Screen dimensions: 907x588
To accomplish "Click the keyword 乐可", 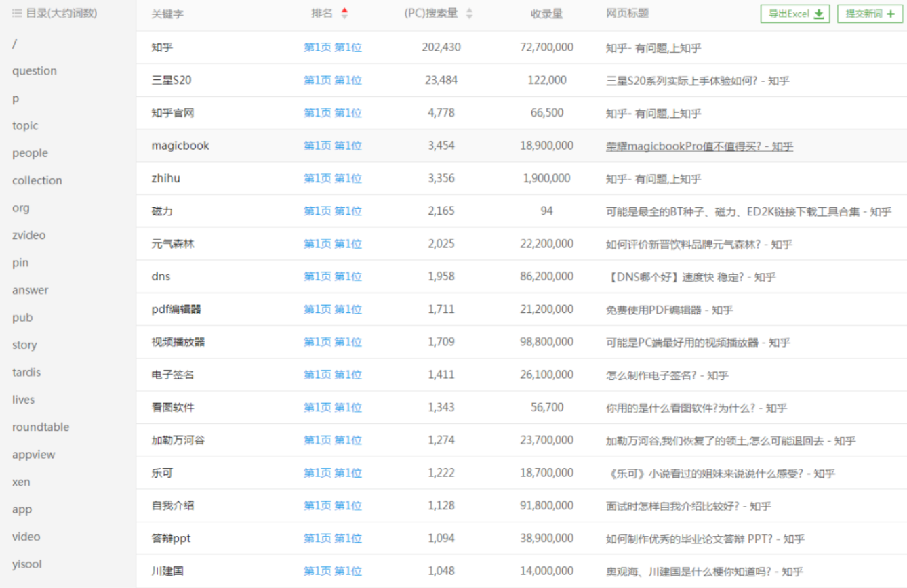I will 162,473.
